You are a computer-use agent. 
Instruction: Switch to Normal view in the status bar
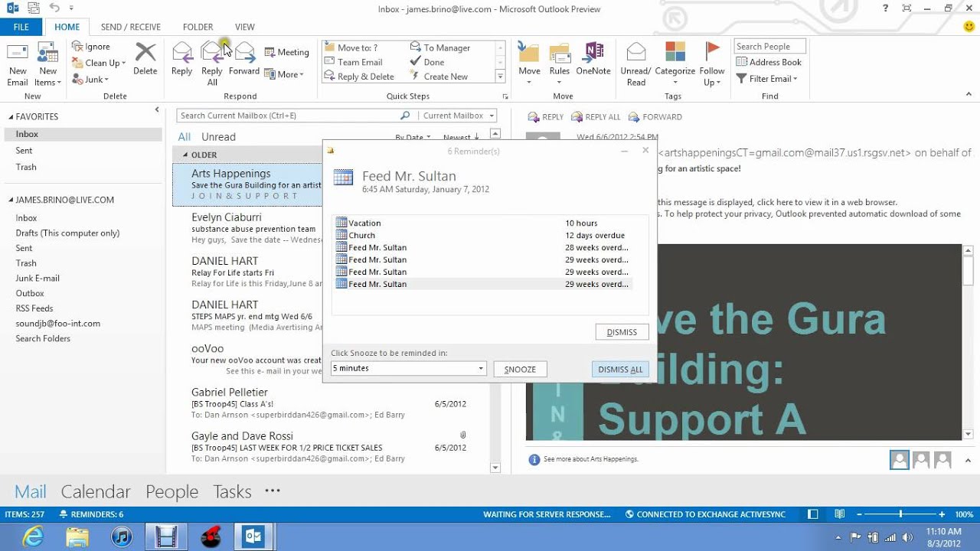click(813, 514)
